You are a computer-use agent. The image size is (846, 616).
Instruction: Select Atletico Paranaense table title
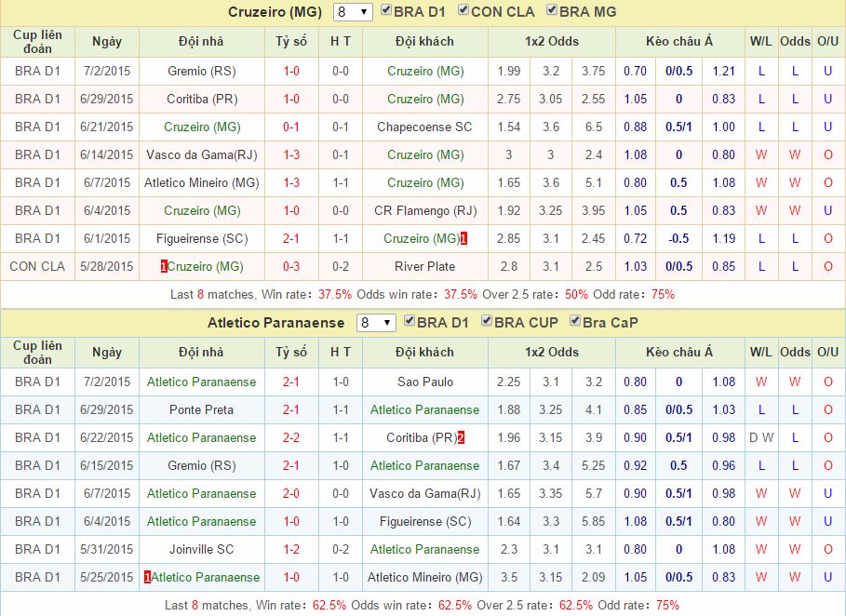tap(275, 323)
